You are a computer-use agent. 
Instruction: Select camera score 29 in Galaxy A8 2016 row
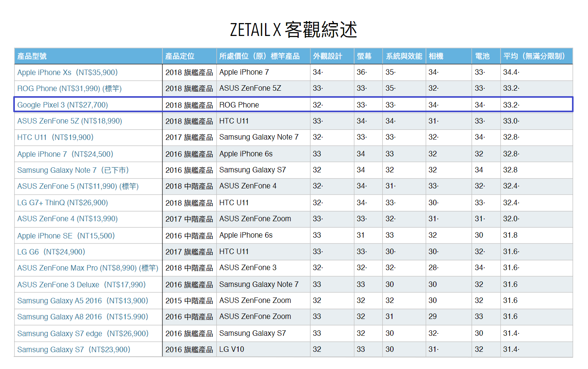coord(433,317)
